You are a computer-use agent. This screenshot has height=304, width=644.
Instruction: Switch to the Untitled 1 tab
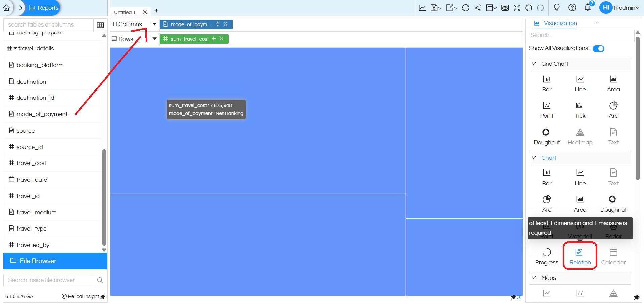pyautogui.click(x=125, y=12)
